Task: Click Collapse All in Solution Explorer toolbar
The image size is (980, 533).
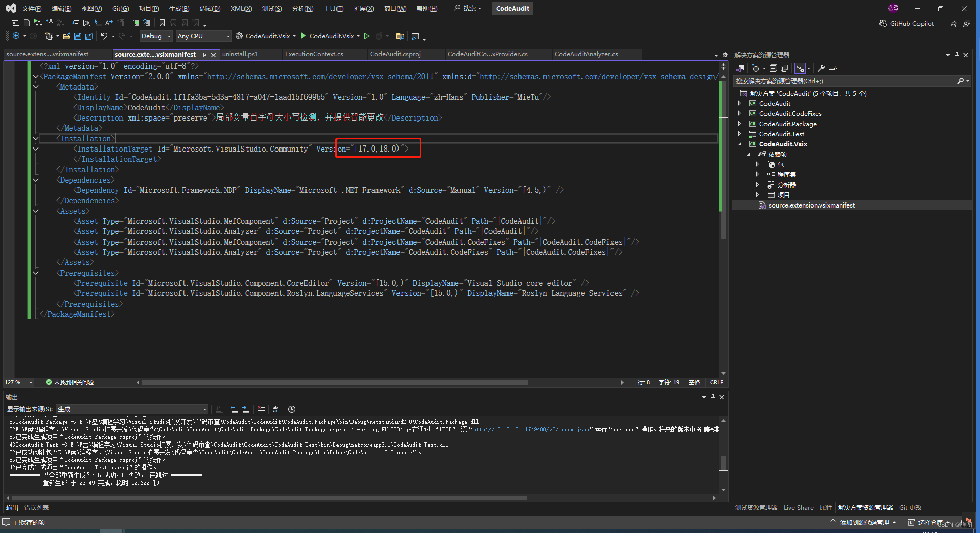Action: pyautogui.click(x=773, y=68)
